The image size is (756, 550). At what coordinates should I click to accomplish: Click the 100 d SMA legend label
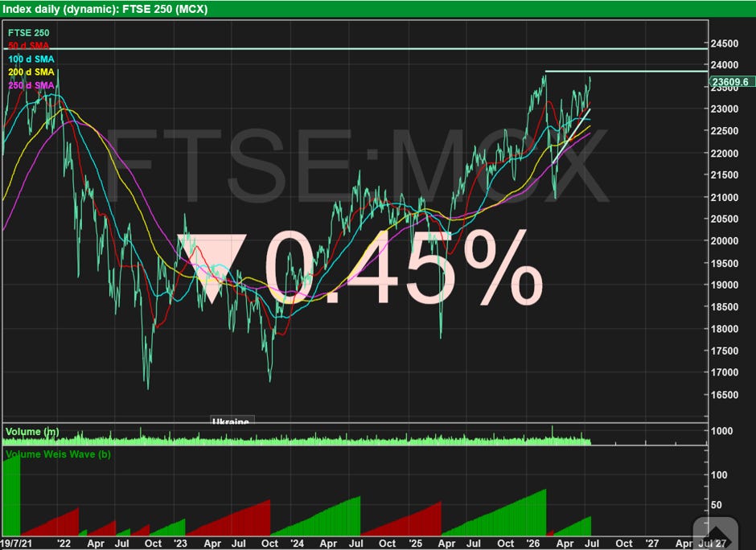click(x=31, y=60)
